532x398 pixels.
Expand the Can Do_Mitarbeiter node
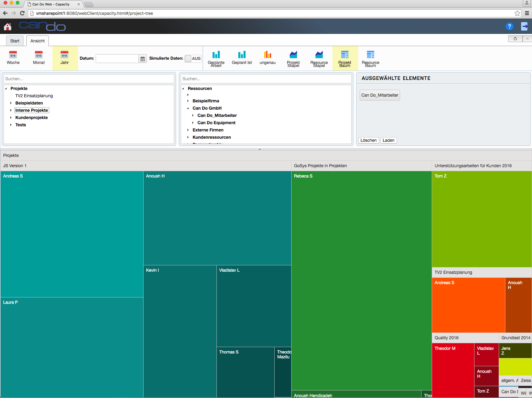(x=193, y=115)
